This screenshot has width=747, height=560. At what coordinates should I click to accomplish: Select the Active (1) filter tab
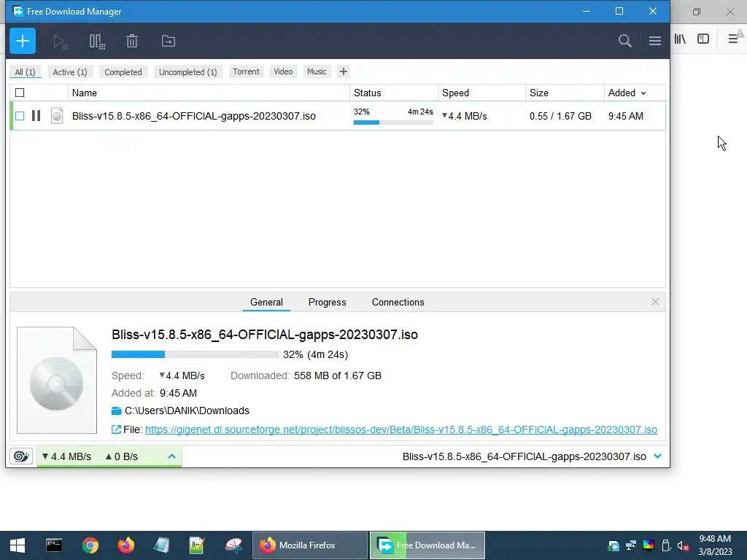pyautogui.click(x=70, y=72)
